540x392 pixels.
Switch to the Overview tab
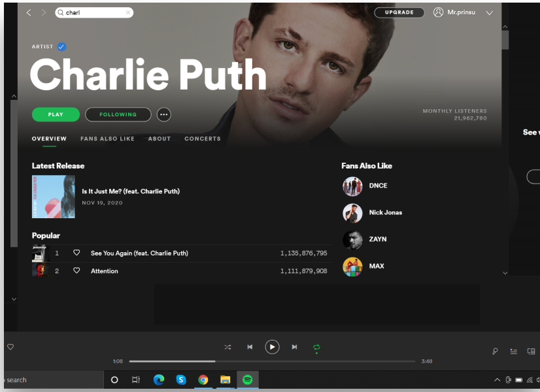pos(49,139)
